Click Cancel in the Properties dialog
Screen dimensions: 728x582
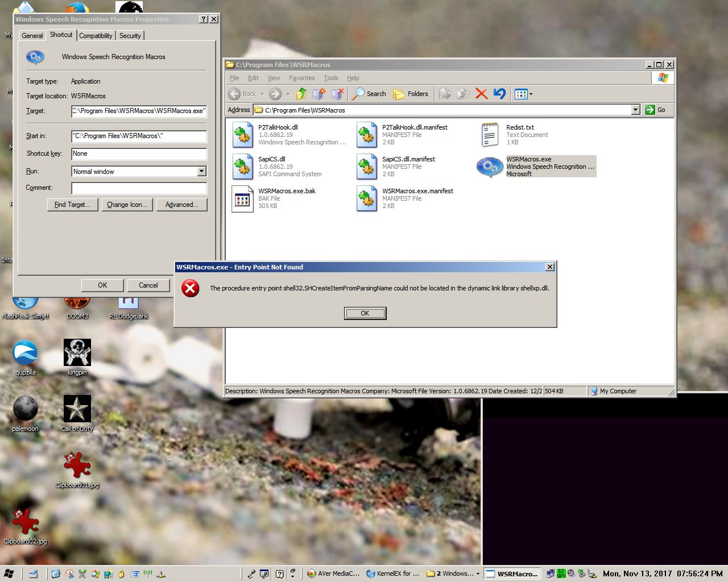[148, 285]
